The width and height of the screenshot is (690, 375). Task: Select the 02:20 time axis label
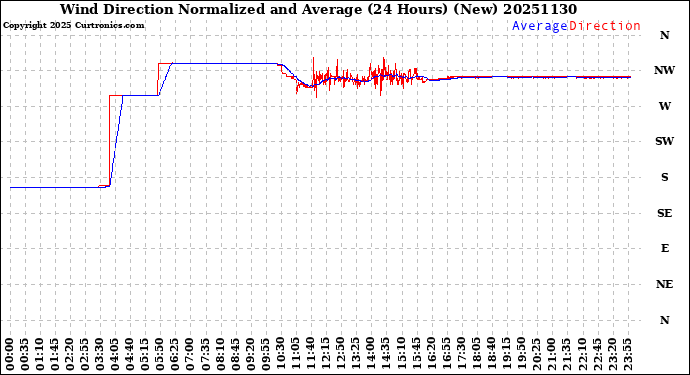(x=70, y=354)
